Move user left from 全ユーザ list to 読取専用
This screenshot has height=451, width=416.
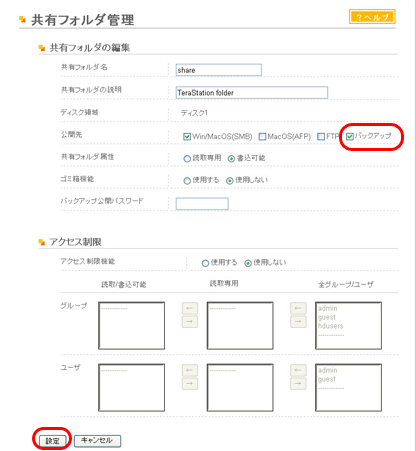[x=298, y=370]
